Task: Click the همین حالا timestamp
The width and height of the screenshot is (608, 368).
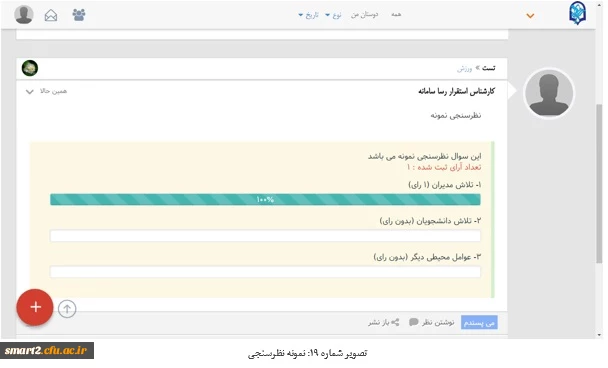Action: tap(54, 91)
